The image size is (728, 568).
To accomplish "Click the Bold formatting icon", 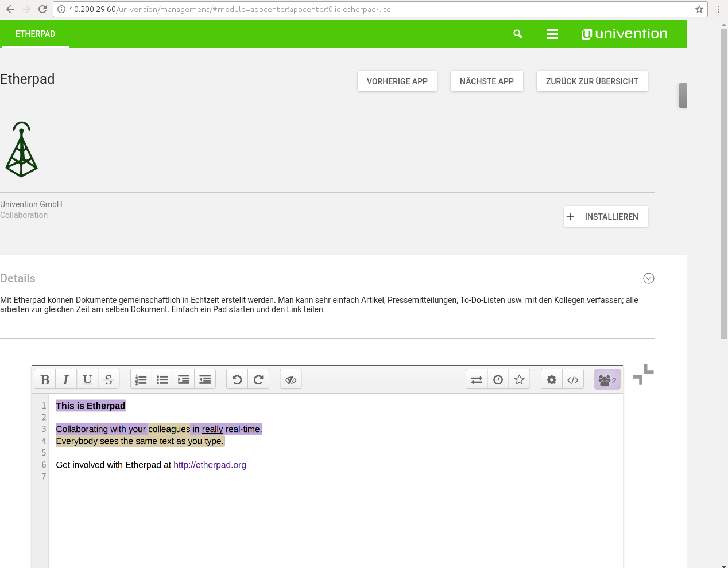I will tap(45, 380).
